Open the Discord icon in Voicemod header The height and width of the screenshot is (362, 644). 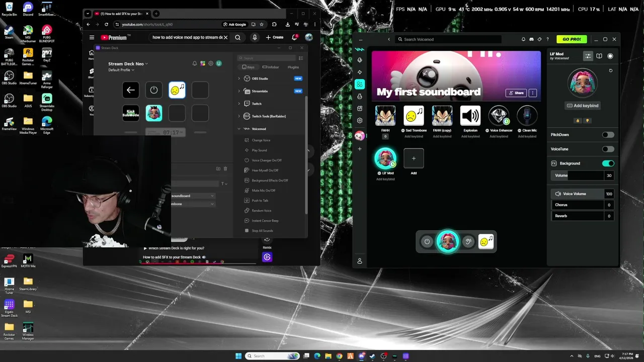tap(531, 39)
